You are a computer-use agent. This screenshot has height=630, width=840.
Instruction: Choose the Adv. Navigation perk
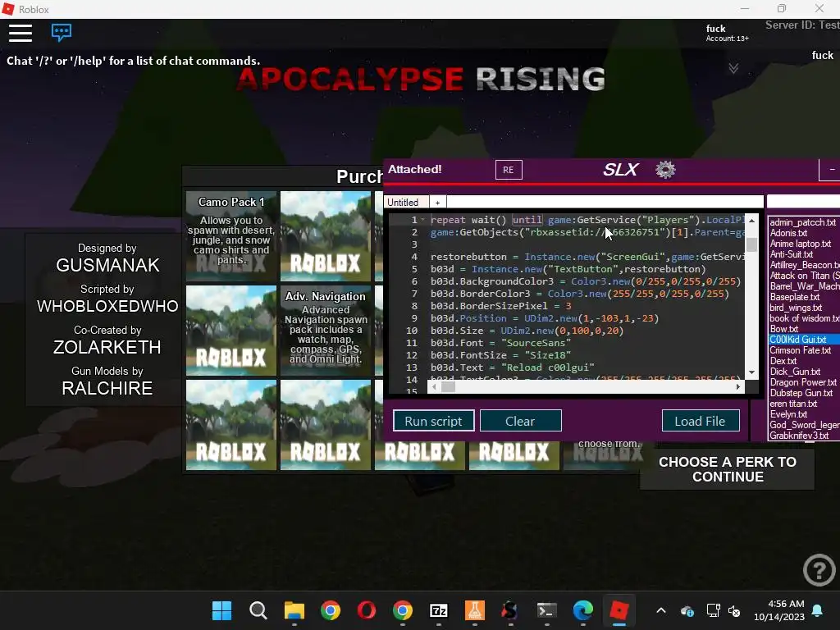tap(325, 331)
